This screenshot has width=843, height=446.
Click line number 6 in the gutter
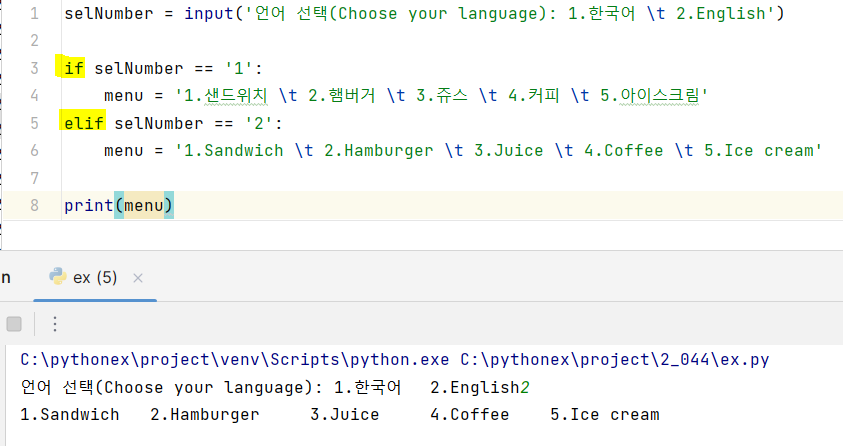tap(34, 150)
